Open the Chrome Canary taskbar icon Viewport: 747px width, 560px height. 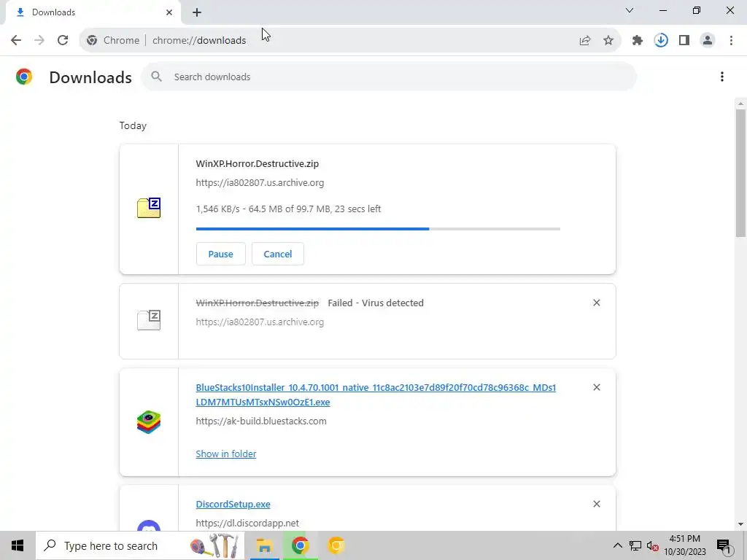336,545
